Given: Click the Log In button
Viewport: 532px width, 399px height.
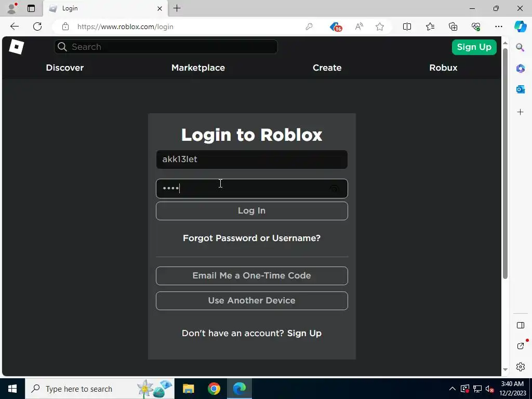Looking at the screenshot, I should tap(252, 211).
